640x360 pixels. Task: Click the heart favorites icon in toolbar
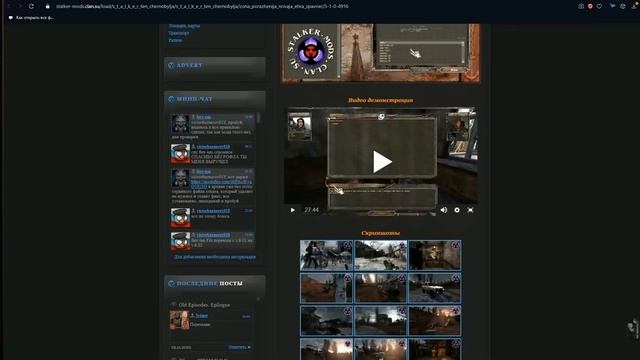(599, 6)
